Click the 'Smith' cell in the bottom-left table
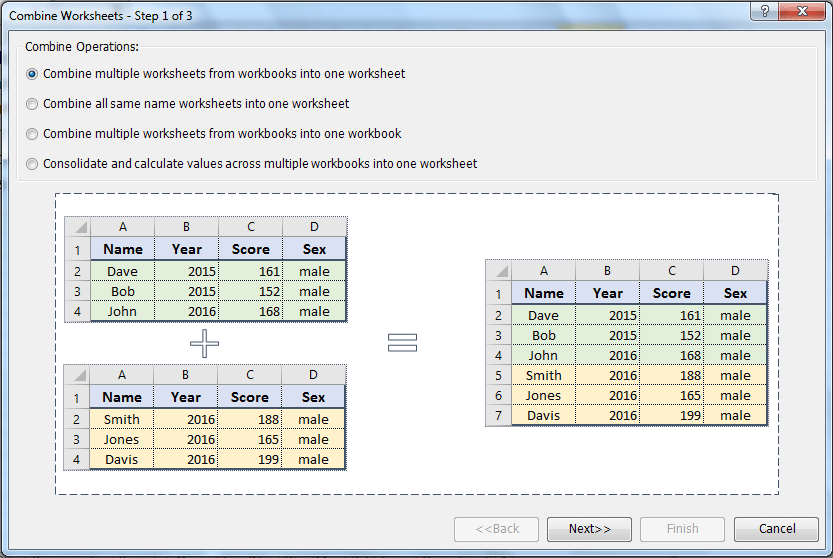Image resolution: width=833 pixels, height=558 pixels. (x=122, y=419)
